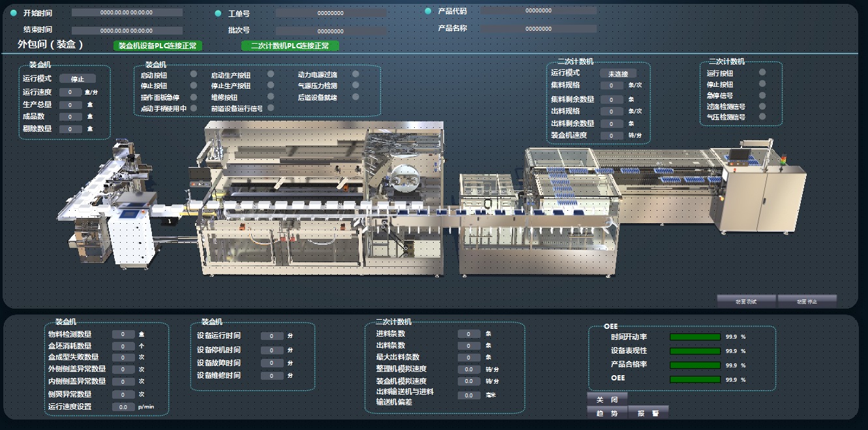The image size is (868, 430).
Task: Click the 关闭 button
Action: pos(607,398)
